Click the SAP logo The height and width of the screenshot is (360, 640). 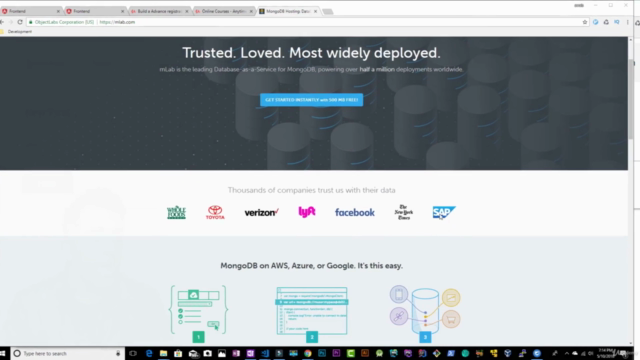click(x=444, y=213)
